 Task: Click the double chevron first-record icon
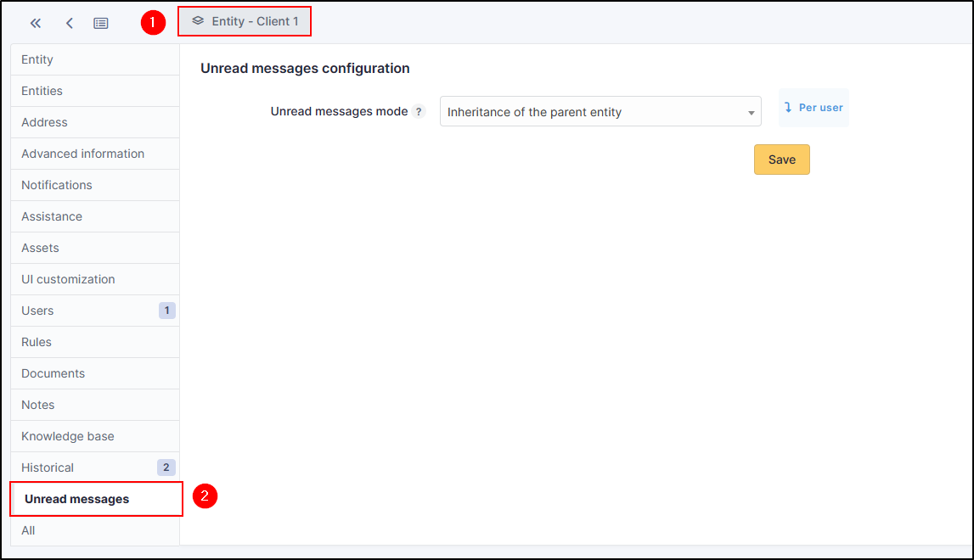pyautogui.click(x=36, y=23)
